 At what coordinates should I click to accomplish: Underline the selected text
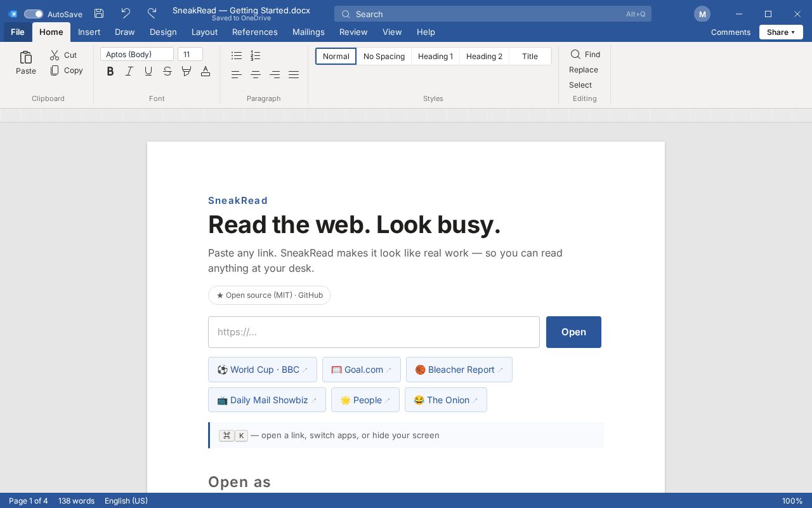(148, 72)
